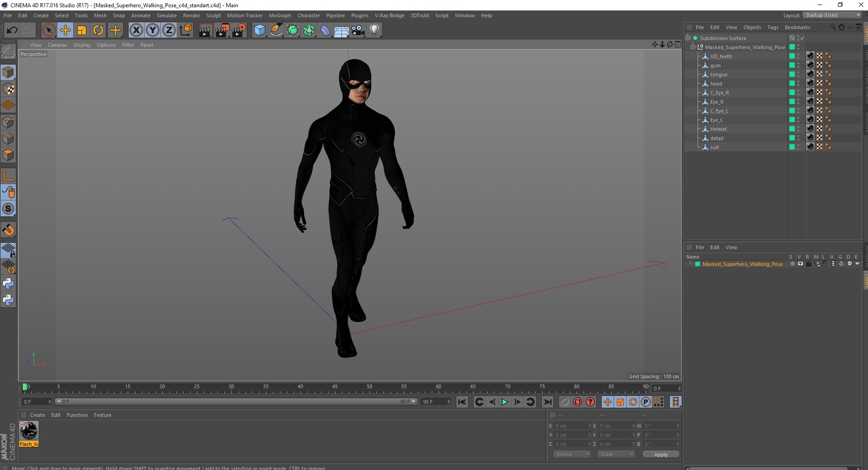Activate the Rotate tool
This screenshot has height=470, width=868.
tap(98, 30)
